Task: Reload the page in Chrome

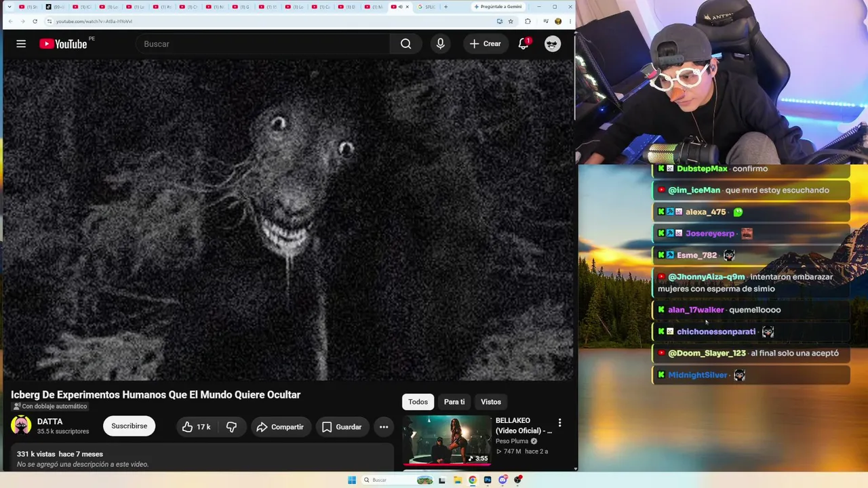Action: tap(35, 21)
